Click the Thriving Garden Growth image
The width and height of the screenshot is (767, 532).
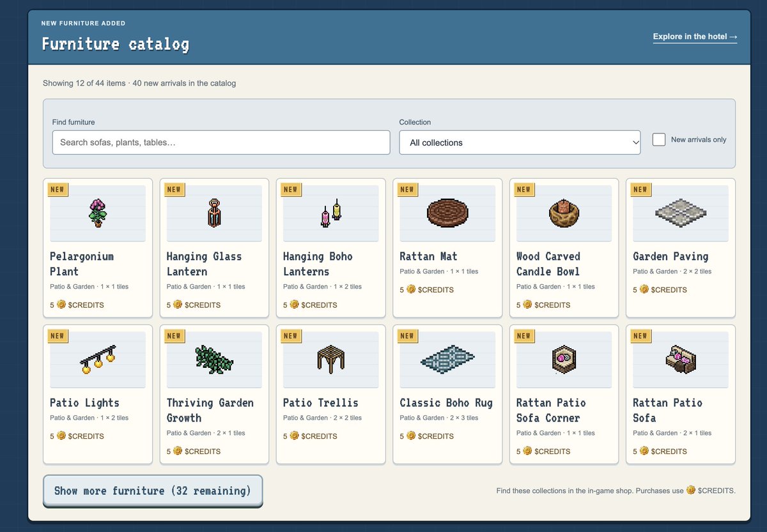pos(214,359)
